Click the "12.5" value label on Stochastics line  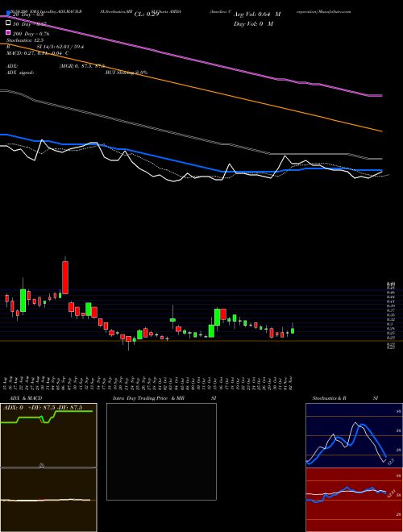[390, 461]
